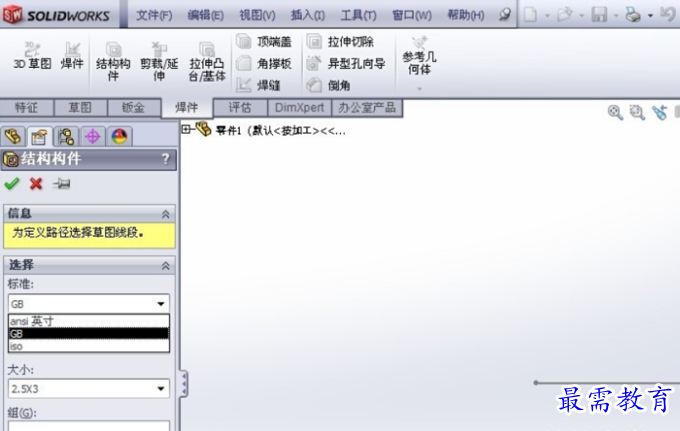Cancel with the red X icon
This screenshot has height=431, width=680.
(36, 184)
